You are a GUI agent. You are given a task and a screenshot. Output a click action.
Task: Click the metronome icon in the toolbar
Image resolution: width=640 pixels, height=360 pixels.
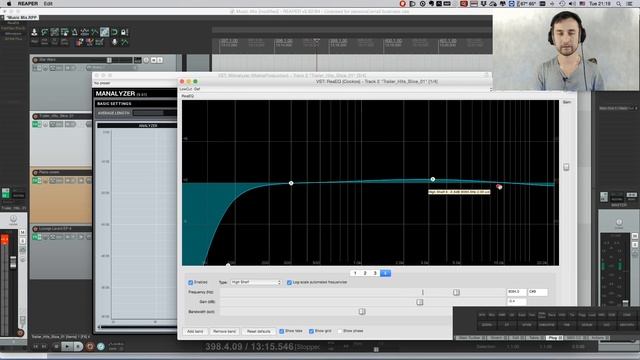pos(75,32)
